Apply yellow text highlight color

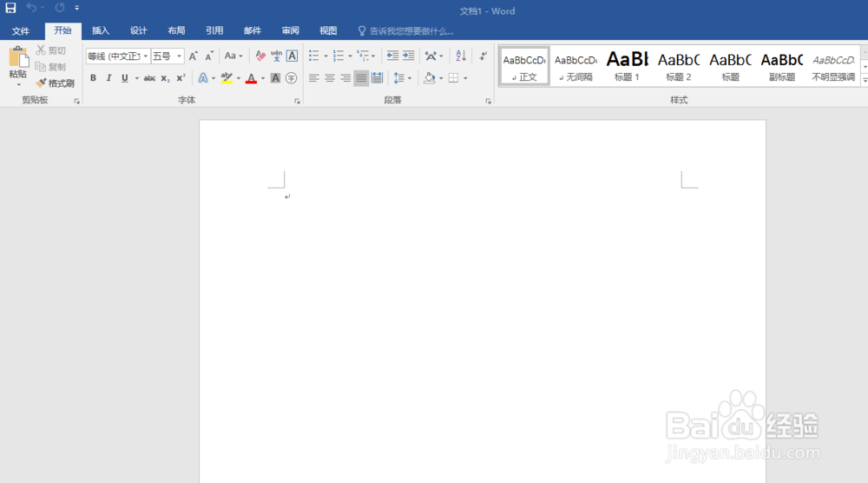coord(227,78)
